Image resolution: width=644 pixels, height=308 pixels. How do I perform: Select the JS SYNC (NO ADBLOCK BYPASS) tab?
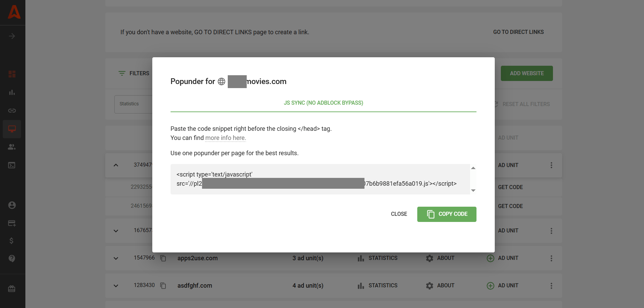pos(323,103)
